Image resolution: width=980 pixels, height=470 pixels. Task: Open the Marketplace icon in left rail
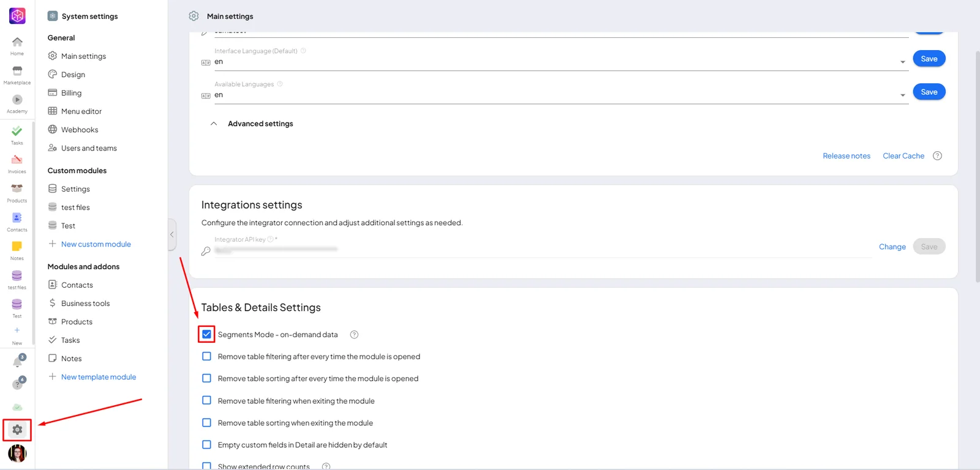coord(17,71)
